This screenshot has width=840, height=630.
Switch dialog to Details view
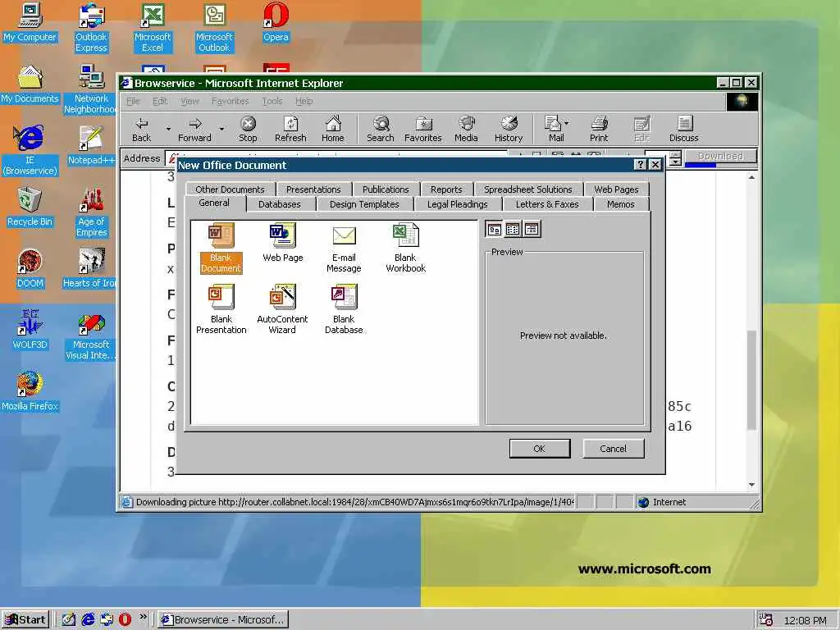coord(532,230)
